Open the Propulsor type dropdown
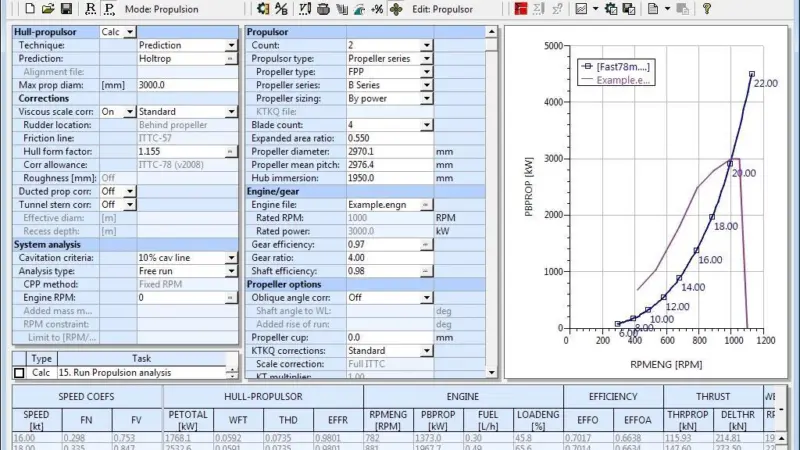The image size is (800, 450). pos(427,59)
